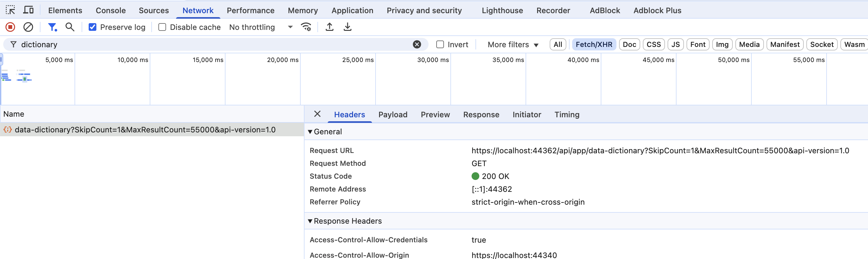Stop recording network log
868x259 pixels.
(11, 27)
